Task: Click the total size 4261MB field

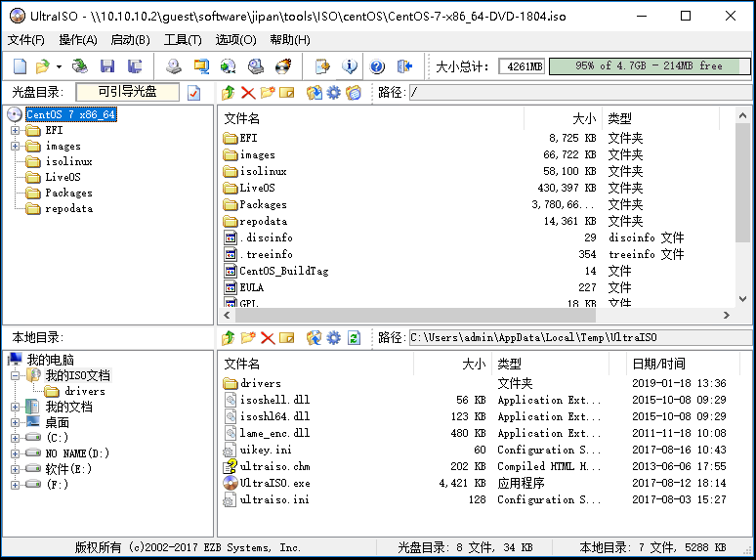Action: coord(522,66)
